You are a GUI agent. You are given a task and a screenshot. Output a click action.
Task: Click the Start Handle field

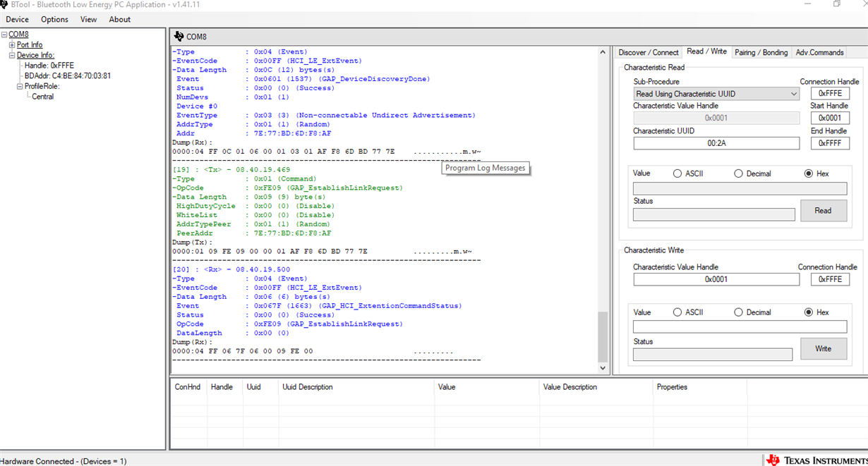pos(829,118)
